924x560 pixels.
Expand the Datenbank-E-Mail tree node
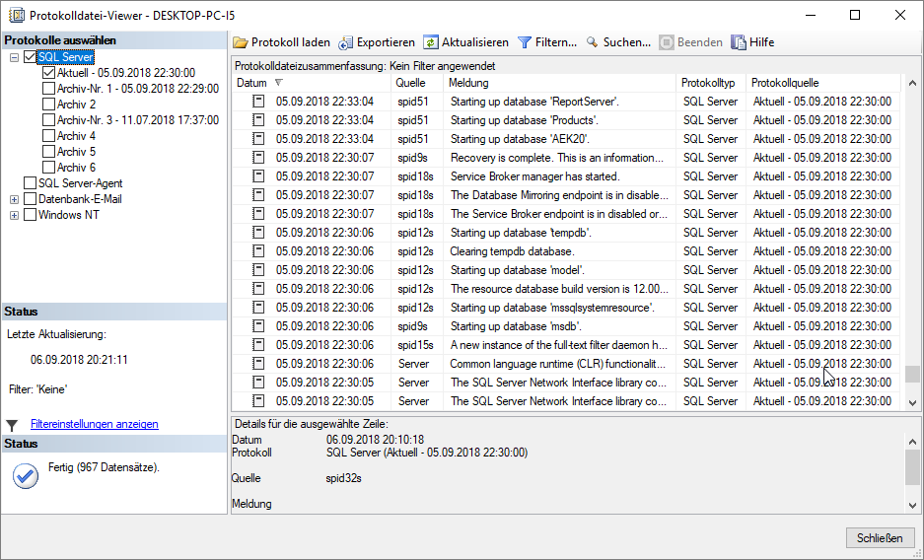14,199
